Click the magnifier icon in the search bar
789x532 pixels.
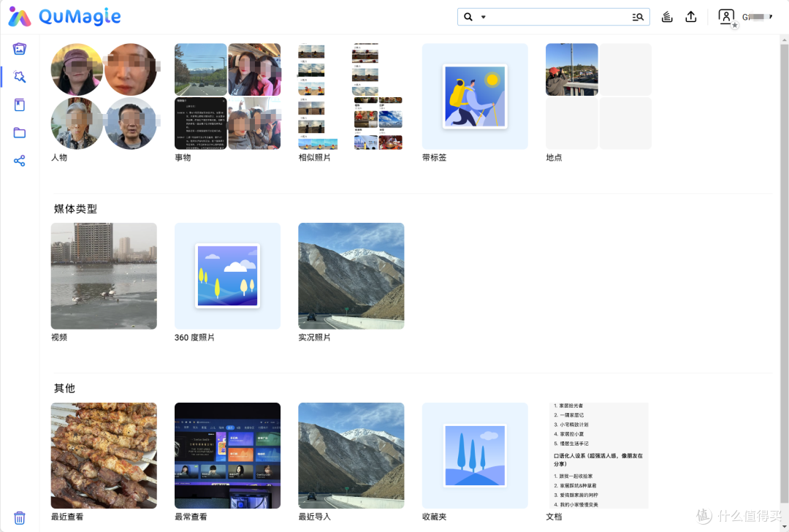tap(468, 17)
